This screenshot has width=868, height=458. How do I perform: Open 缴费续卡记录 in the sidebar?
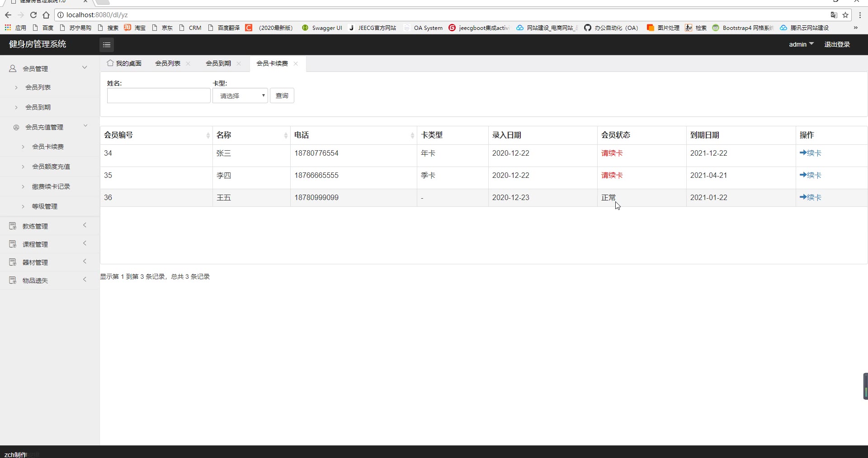[x=51, y=186]
